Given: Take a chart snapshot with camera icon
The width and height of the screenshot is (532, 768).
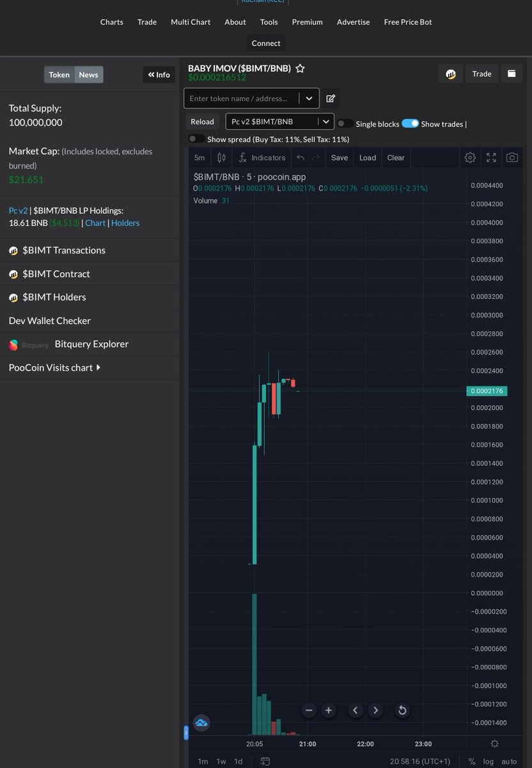Looking at the screenshot, I should [512, 157].
